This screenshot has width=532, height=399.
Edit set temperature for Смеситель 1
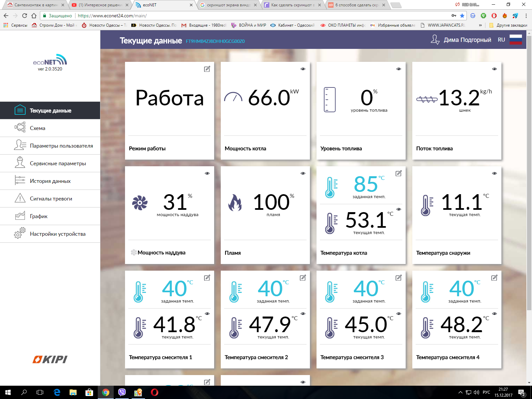[207, 278]
